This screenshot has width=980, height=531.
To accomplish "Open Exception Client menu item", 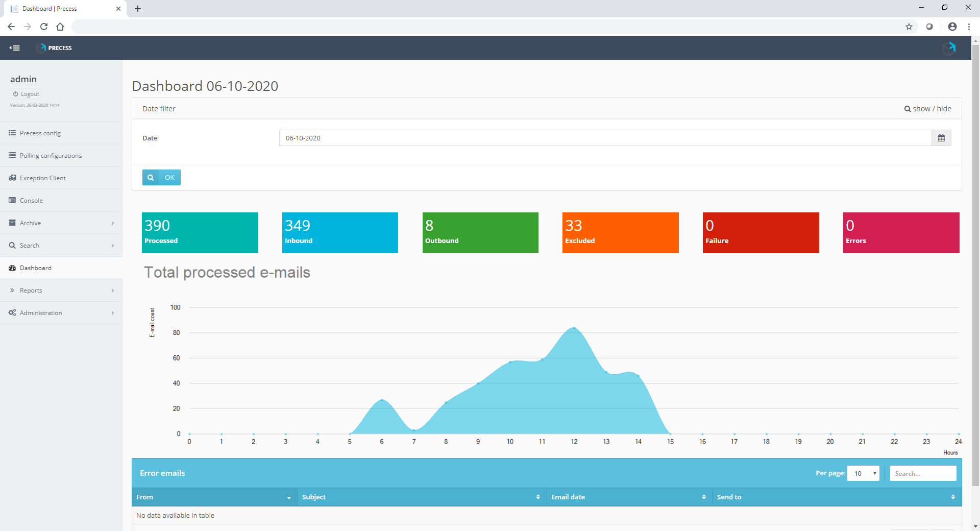I will pos(61,178).
